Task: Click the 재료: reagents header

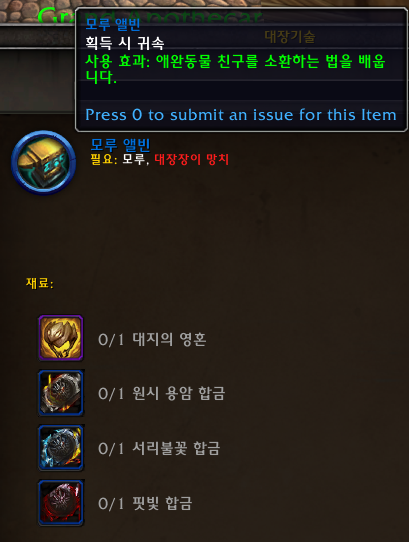Action: (40, 283)
